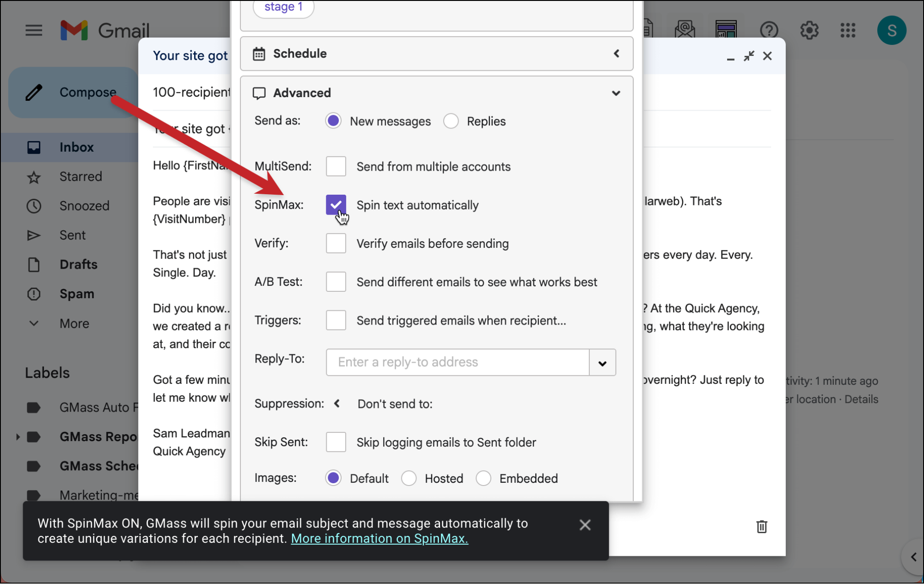This screenshot has width=924, height=584.
Task: Show side panel arrow at bottom right
Action: click(x=913, y=557)
